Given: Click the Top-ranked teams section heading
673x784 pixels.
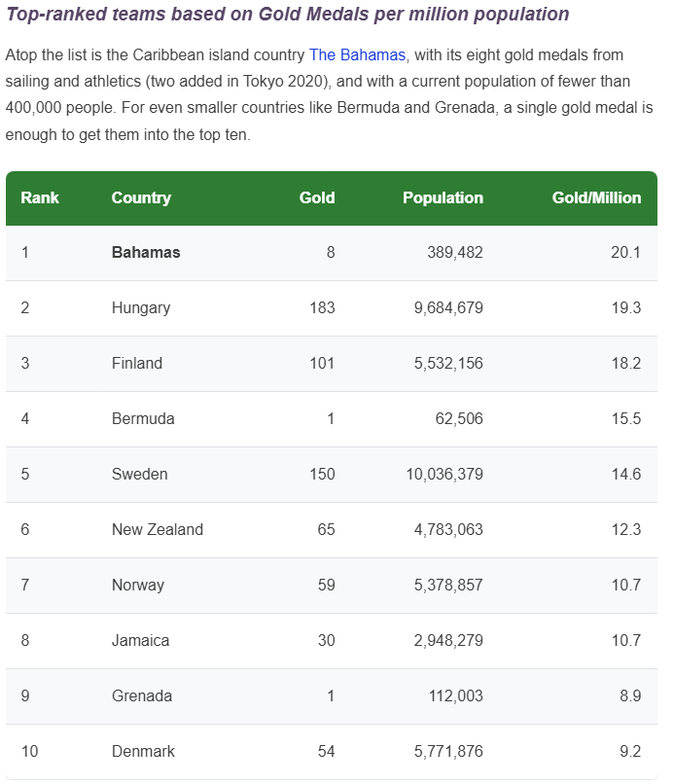Looking at the screenshot, I should coord(287,15).
